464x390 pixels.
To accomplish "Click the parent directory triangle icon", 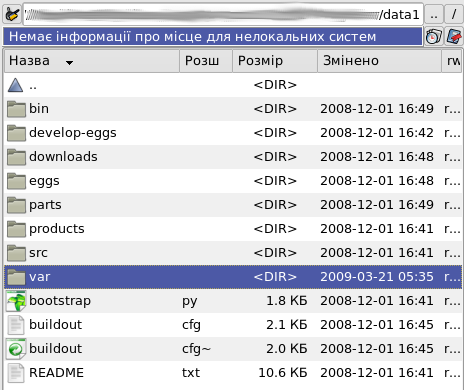I will (x=15, y=85).
